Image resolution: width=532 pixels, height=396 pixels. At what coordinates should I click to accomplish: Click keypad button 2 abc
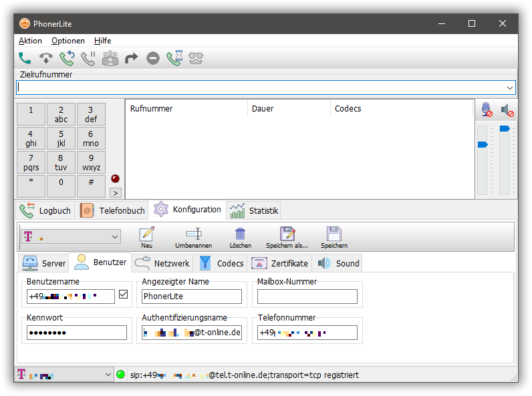(61, 114)
